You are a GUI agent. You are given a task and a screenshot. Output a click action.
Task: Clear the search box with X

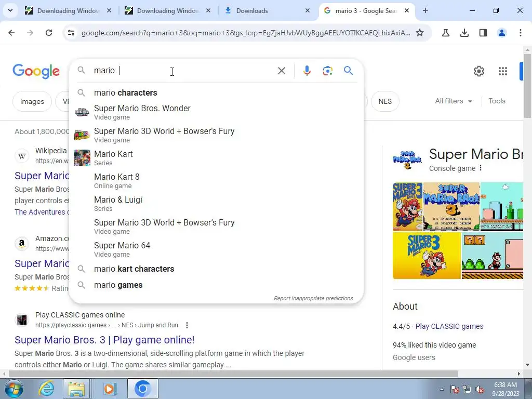(282, 71)
